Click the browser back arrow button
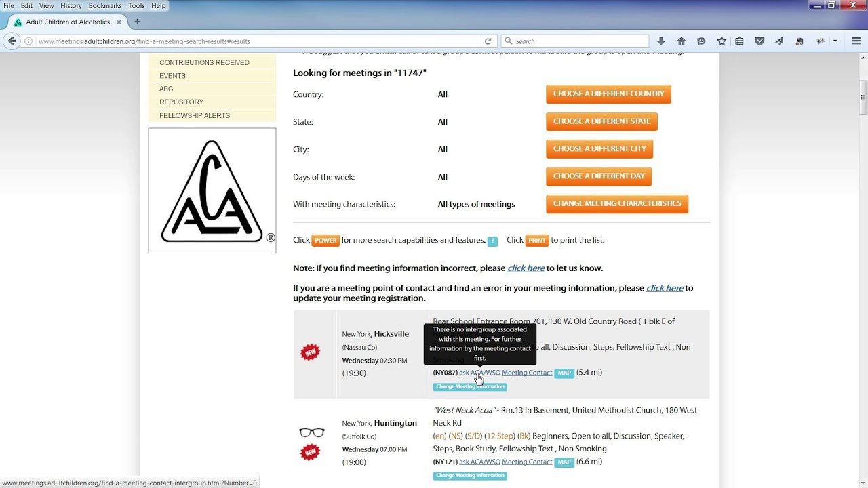The width and height of the screenshot is (868, 488). [x=12, y=41]
